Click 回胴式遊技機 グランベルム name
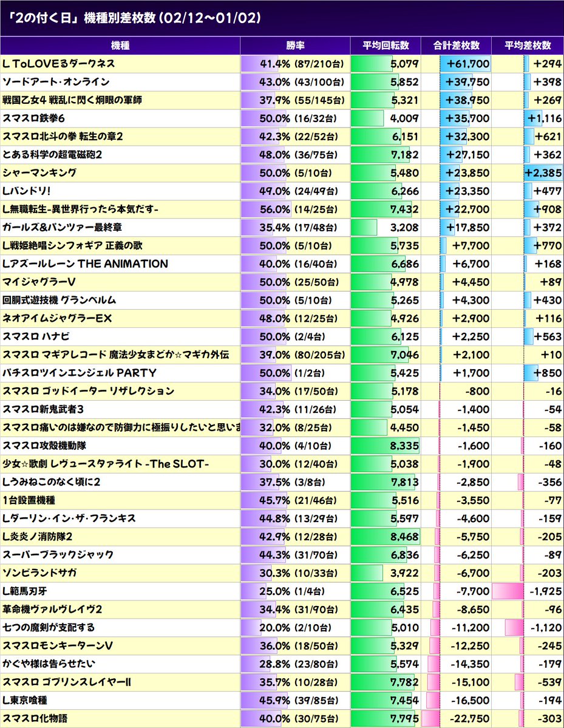Image resolution: width=564 pixels, height=728 pixels. (59, 301)
